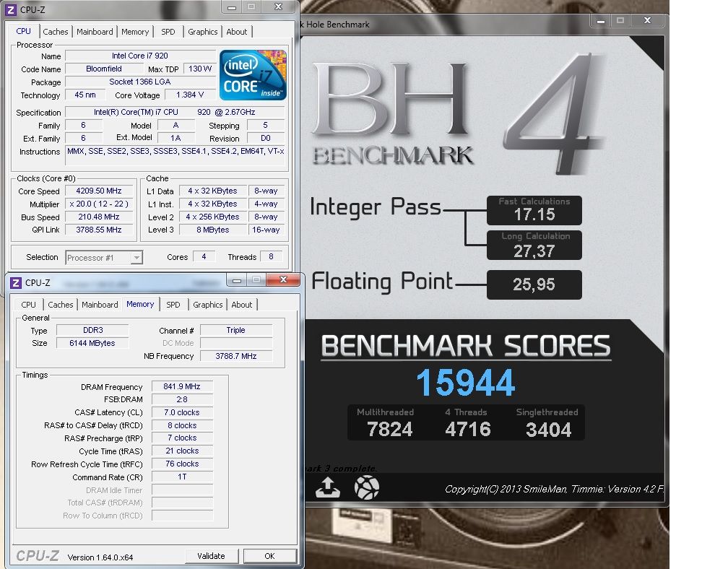Click the 4 Threads score 4716
The width and height of the screenshot is (728, 569).
pyautogui.click(x=467, y=430)
